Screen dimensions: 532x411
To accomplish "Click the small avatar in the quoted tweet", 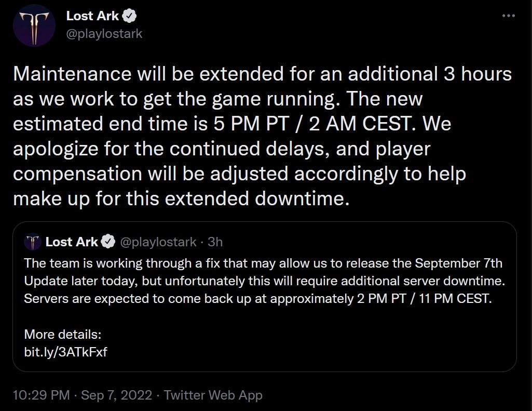I will tap(33, 242).
